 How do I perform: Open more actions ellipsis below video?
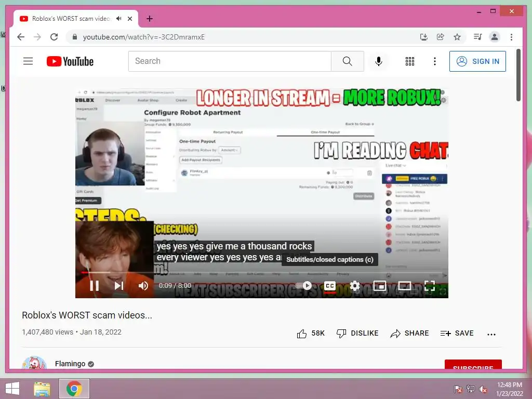click(x=491, y=334)
